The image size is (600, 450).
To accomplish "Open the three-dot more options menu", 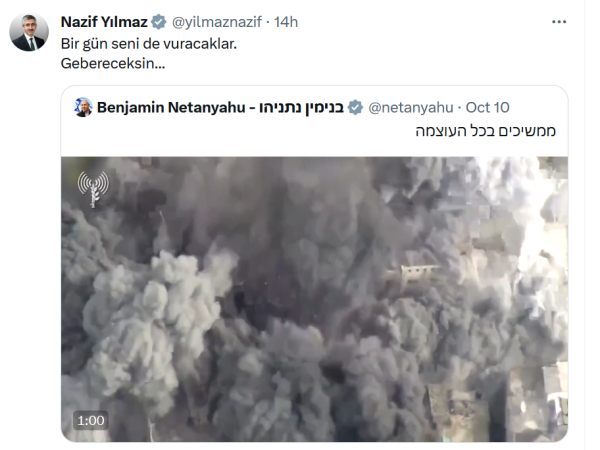I will click(559, 22).
